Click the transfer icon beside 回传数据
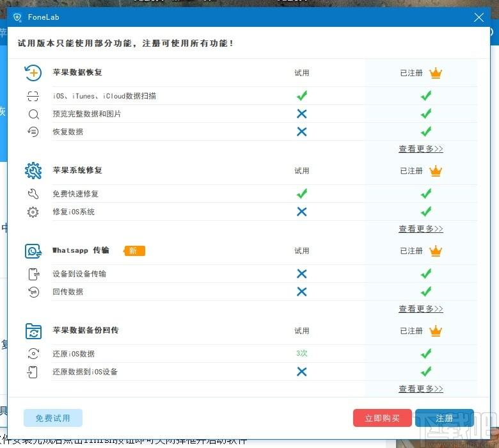 33,292
